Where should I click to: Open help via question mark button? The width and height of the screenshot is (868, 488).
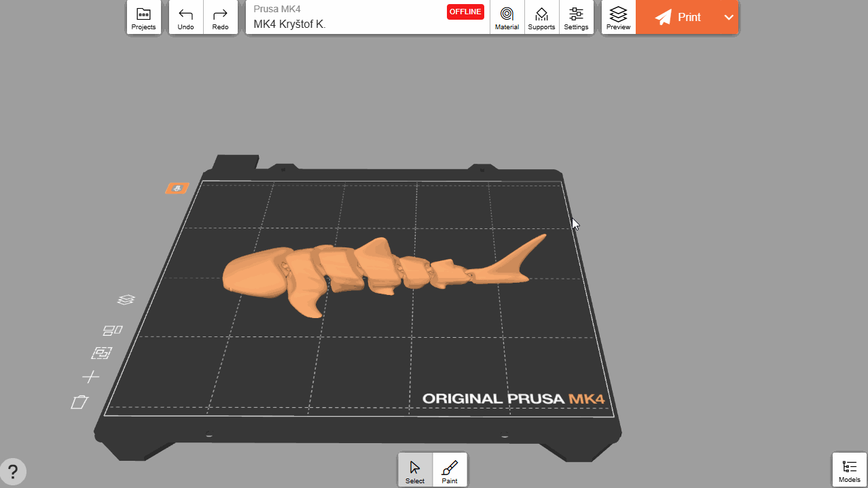[x=13, y=471]
